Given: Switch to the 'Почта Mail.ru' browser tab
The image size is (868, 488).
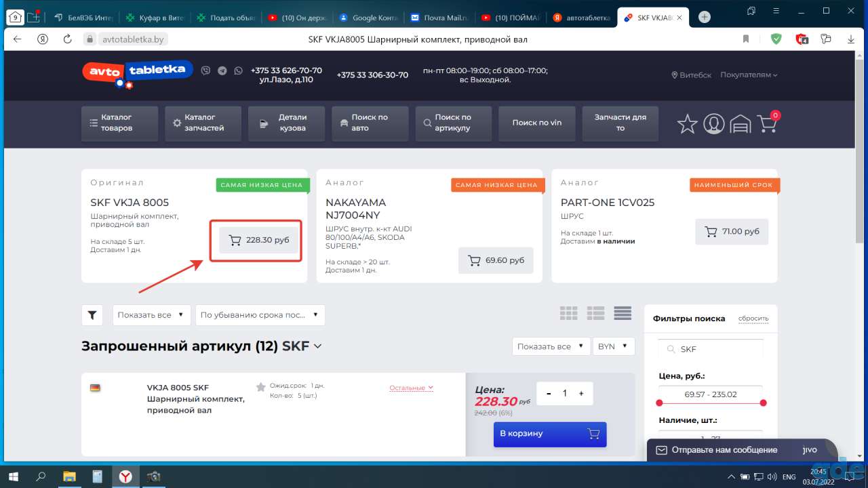Looking at the screenshot, I should pos(439,18).
